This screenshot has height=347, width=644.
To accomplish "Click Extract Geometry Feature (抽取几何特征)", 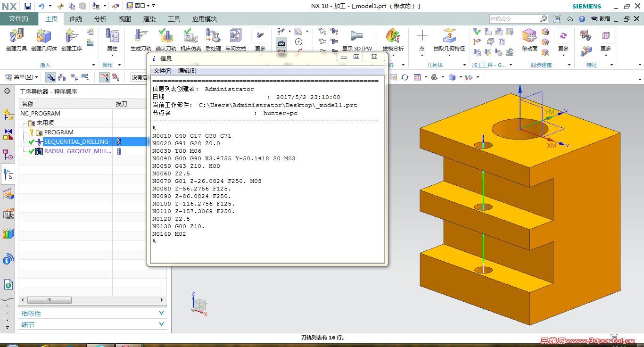I will tap(449, 39).
